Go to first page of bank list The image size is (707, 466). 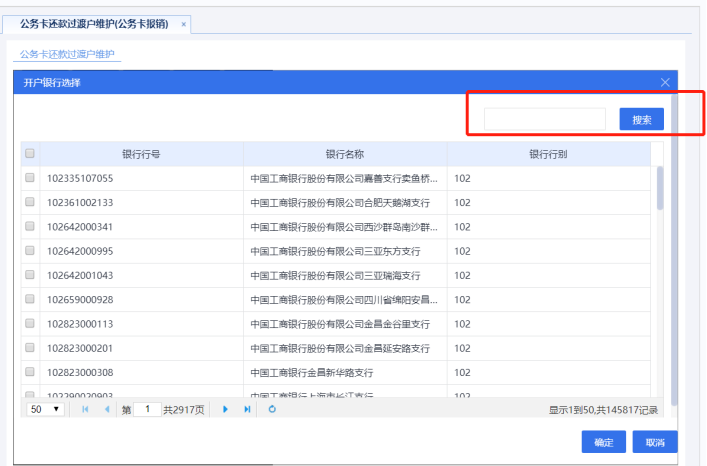click(85, 409)
